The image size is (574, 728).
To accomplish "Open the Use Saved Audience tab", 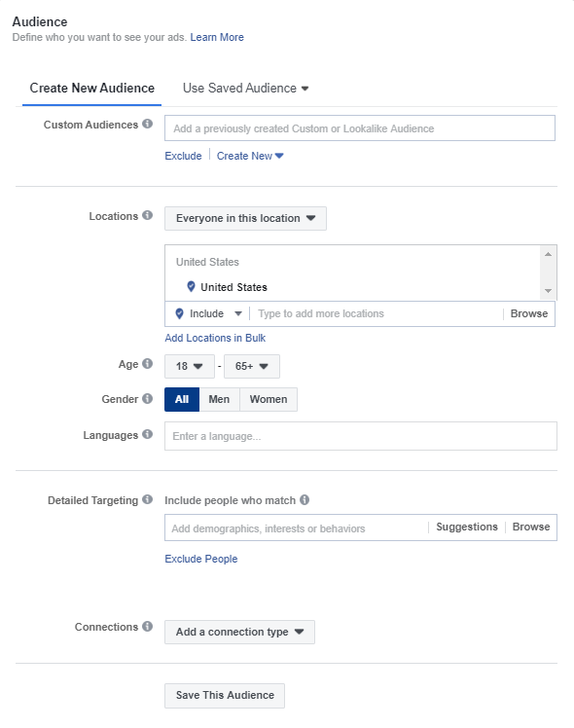I will [245, 89].
